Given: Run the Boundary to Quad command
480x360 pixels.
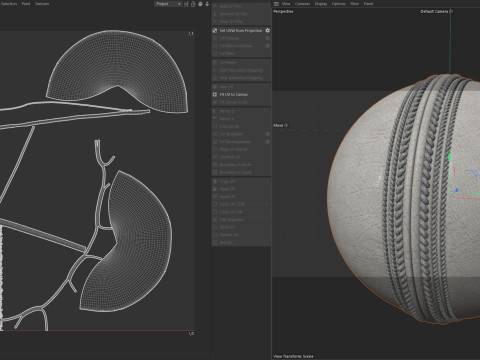Looking at the screenshot, I should 241,172.
